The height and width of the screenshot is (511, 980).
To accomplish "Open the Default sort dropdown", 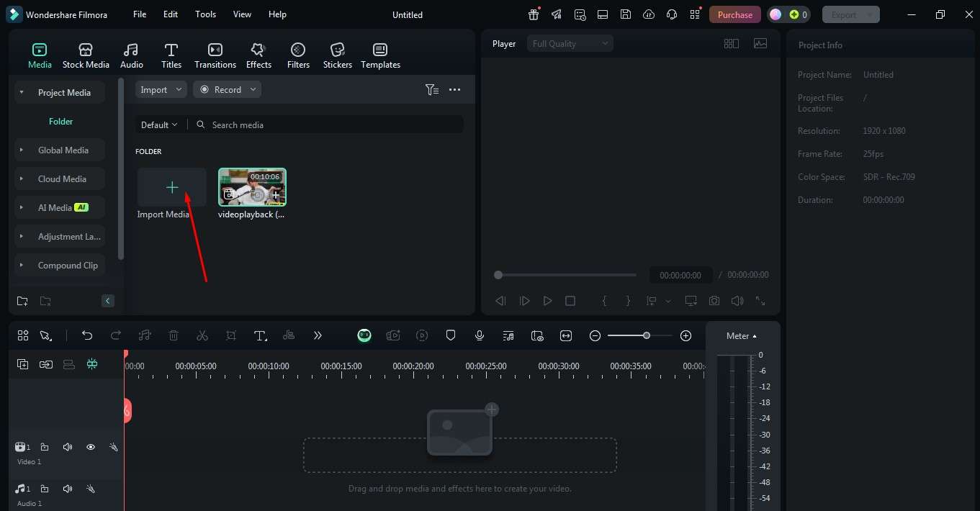I will click(x=159, y=125).
